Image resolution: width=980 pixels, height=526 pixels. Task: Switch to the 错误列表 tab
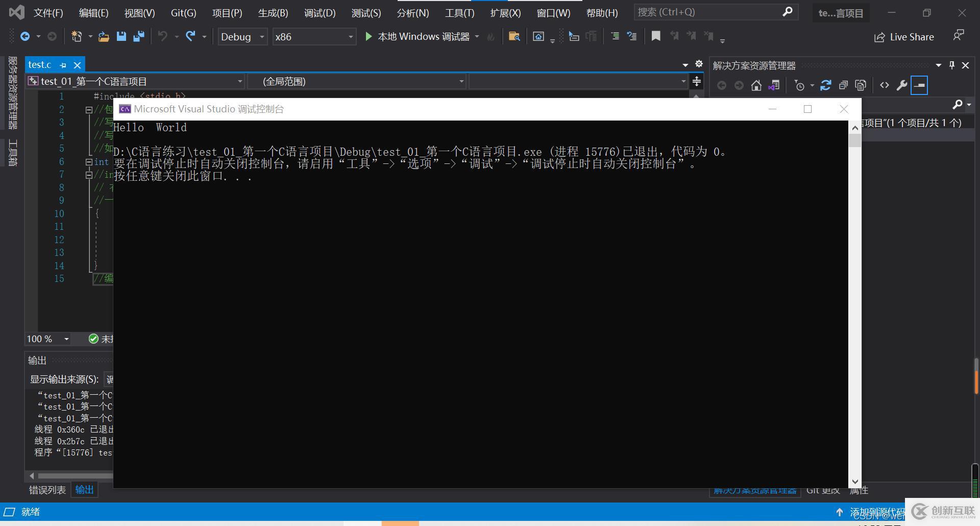47,490
